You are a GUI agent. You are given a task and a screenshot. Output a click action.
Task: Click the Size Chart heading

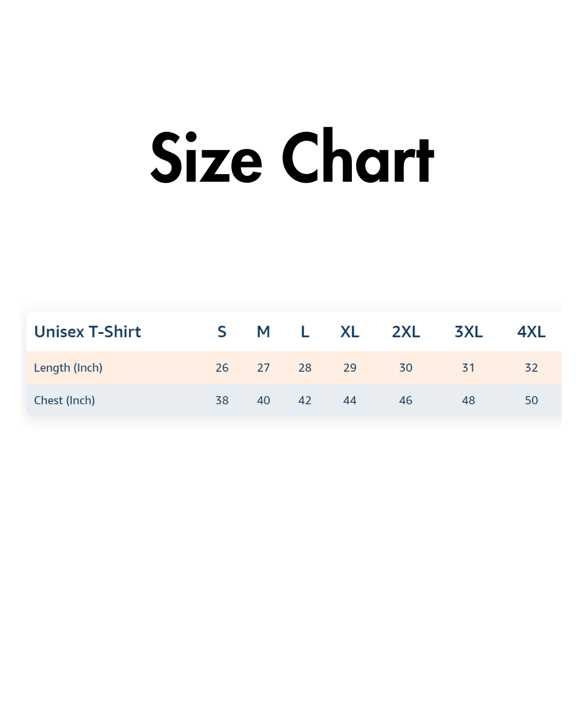pos(292,157)
